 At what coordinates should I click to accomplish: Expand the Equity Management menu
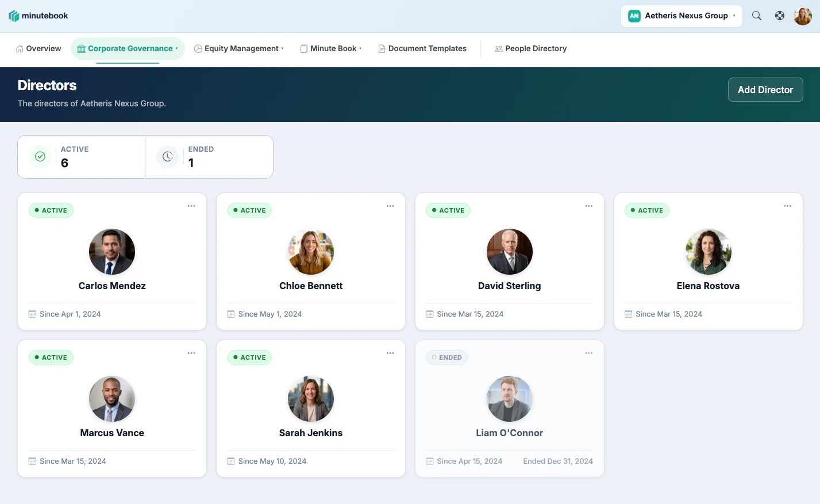coord(238,49)
